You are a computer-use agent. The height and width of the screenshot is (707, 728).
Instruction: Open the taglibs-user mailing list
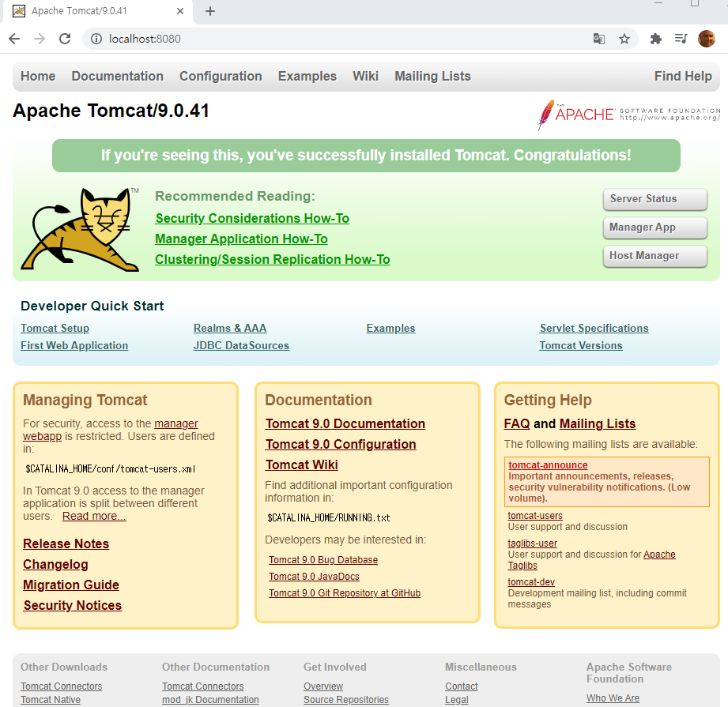532,543
